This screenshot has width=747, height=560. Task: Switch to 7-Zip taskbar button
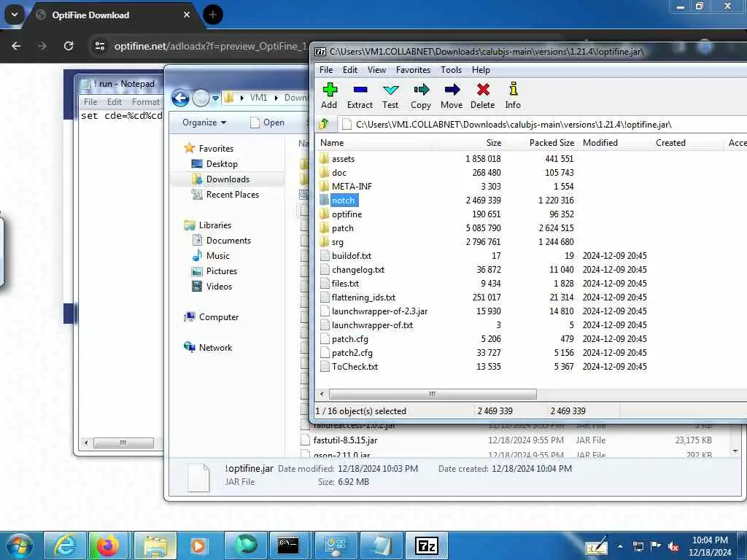click(x=426, y=545)
